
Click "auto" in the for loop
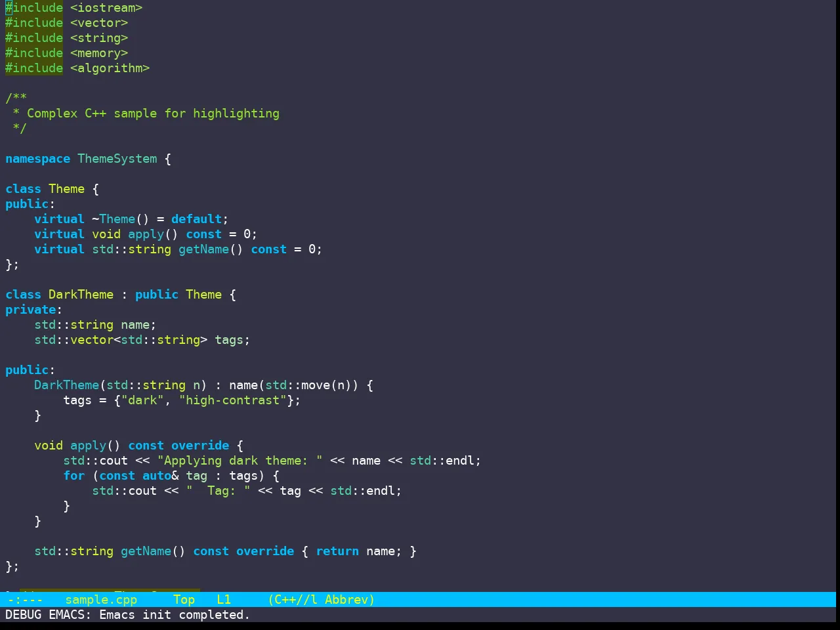156,476
